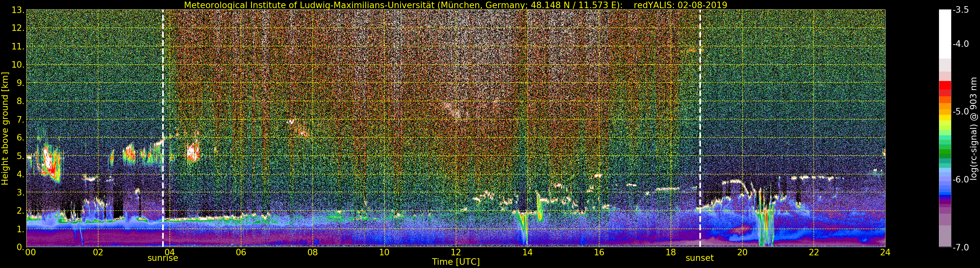
Task: Click time axis tick label '14'
Action: click(527, 252)
